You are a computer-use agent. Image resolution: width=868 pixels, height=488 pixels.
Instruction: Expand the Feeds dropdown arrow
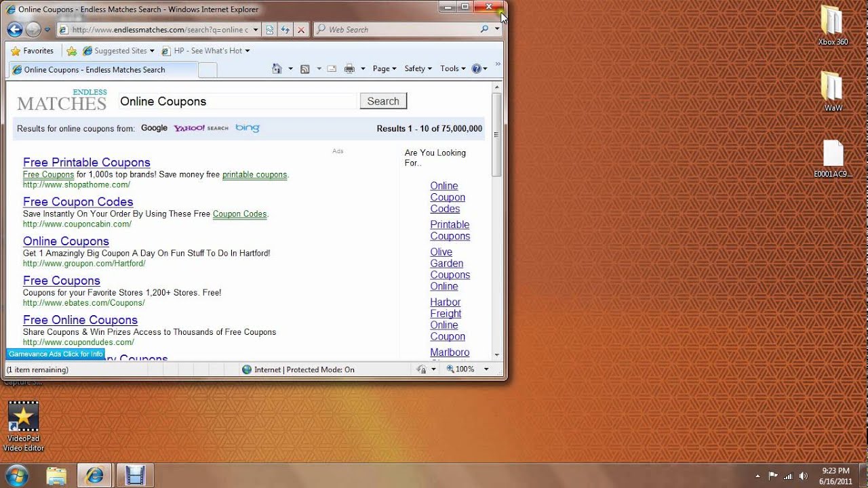coord(319,68)
